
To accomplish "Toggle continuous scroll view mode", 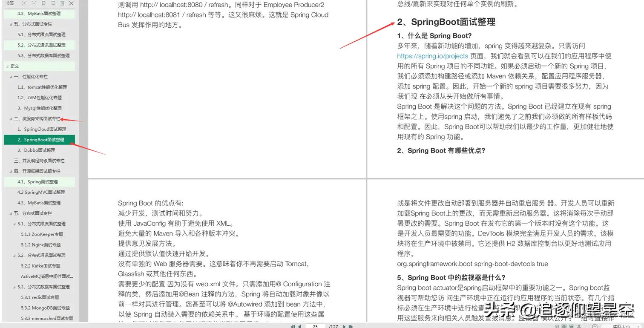I will 571,326.
